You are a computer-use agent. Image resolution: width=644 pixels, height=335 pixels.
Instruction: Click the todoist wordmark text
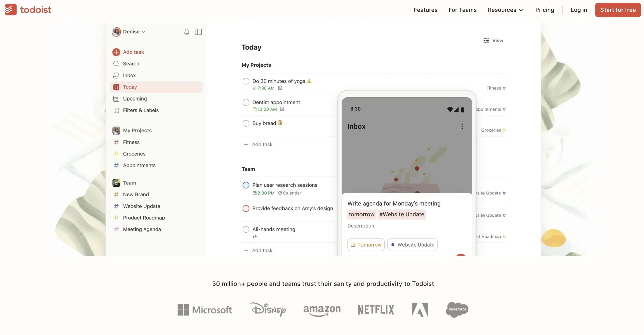tap(35, 10)
